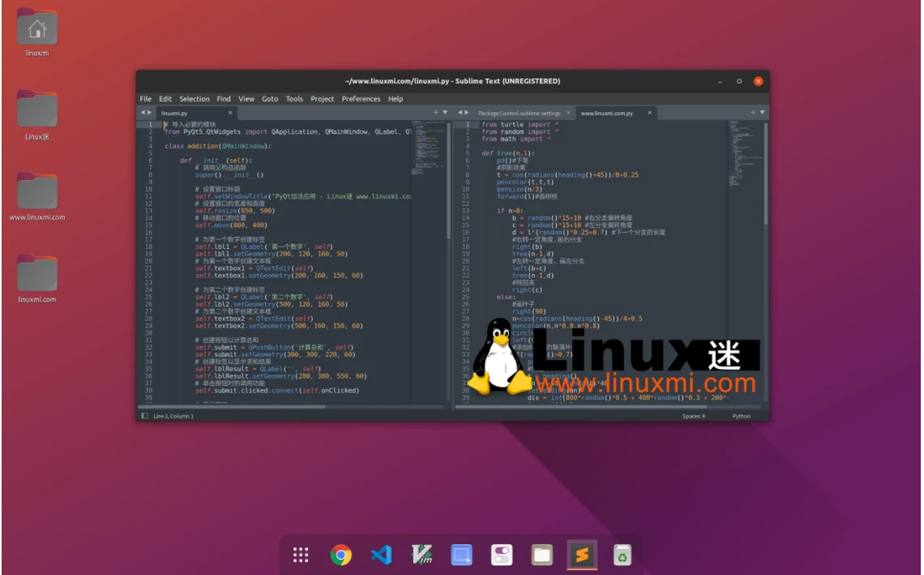Launch Vim from the dock
Screen dimensions: 924x575
pos(421,556)
